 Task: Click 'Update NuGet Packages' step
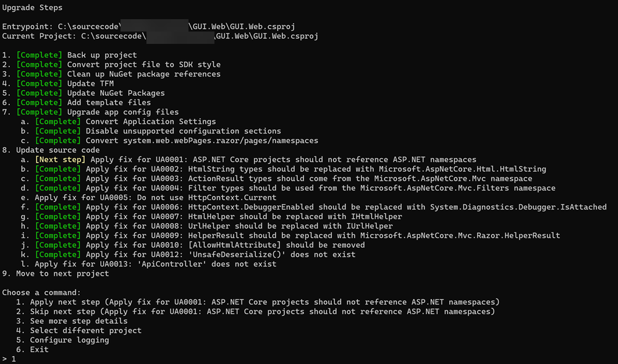coord(83,93)
